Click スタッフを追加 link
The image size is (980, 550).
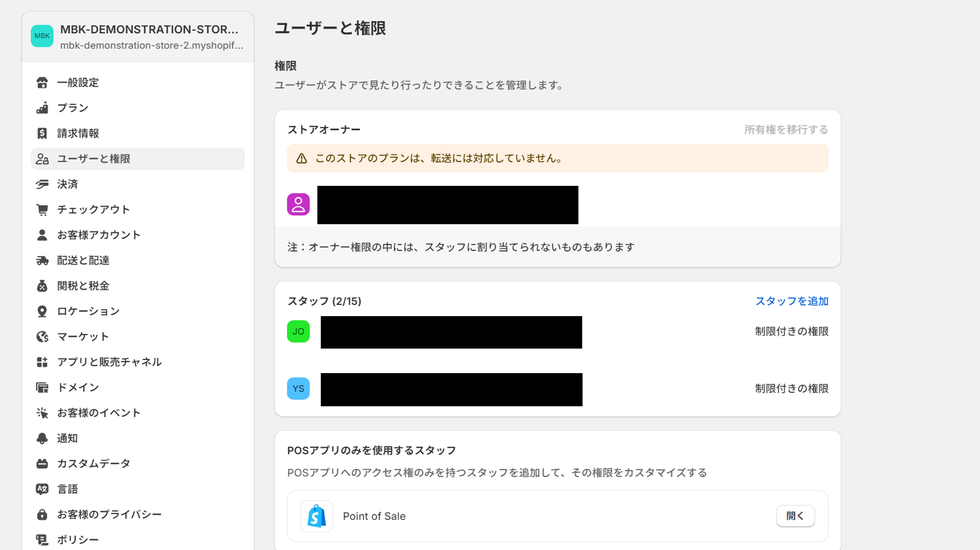pos(791,301)
